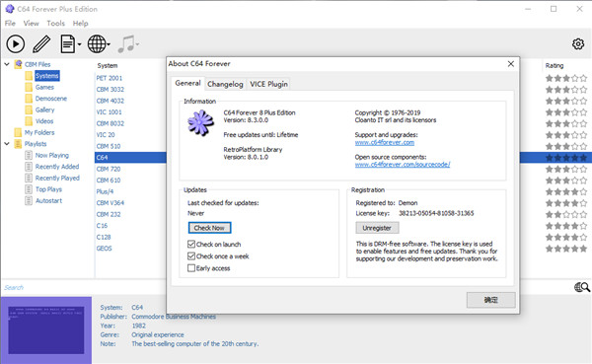Screen dimensions: 592x364
Task: Click the Games folder icon
Action: click(29, 87)
